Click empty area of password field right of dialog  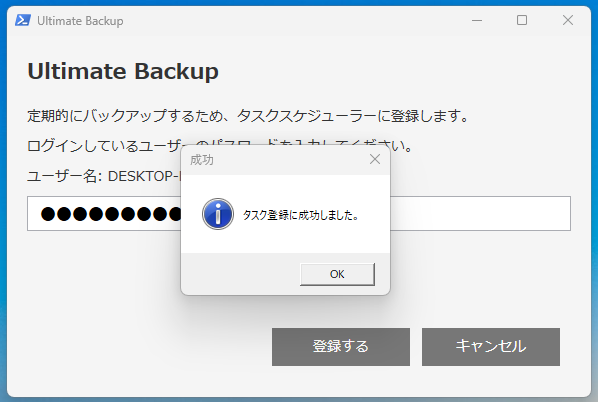click(480, 214)
